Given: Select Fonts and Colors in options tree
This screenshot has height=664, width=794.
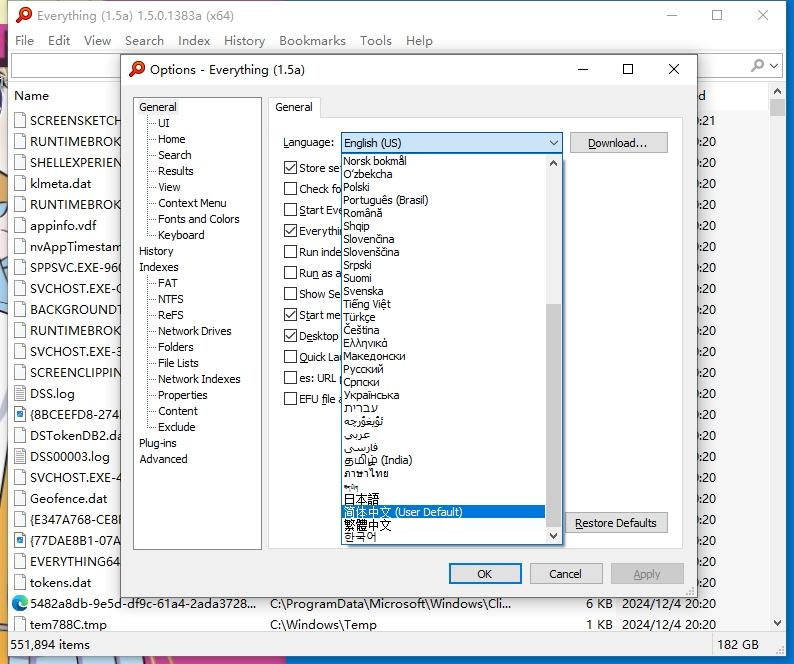Looking at the screenshot, I should tap(198, 219).
